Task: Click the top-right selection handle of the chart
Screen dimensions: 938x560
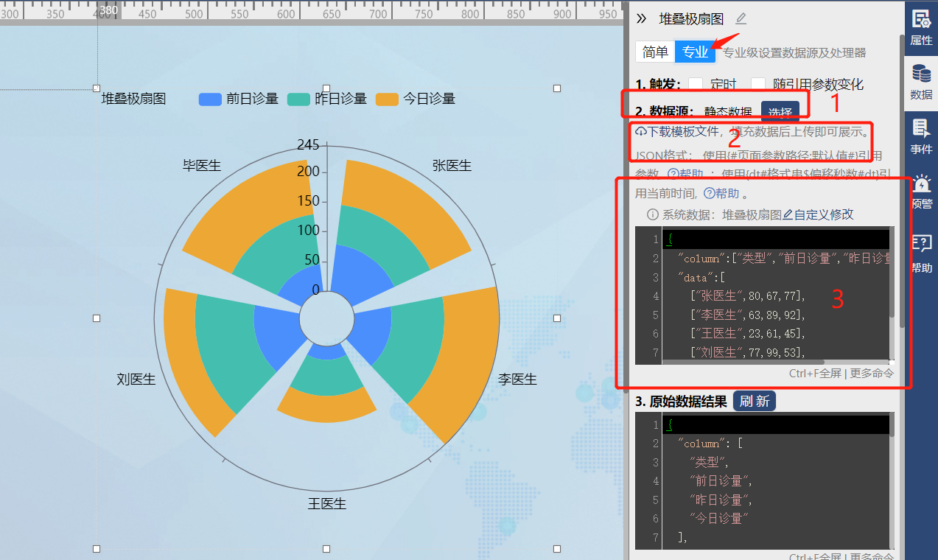Action: pos(557,88)
